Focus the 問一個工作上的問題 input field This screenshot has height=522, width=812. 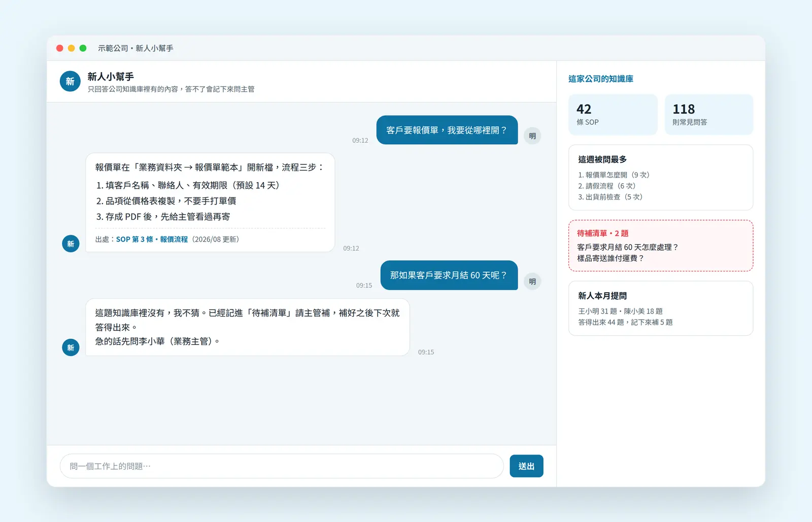[x=282, y=466]
